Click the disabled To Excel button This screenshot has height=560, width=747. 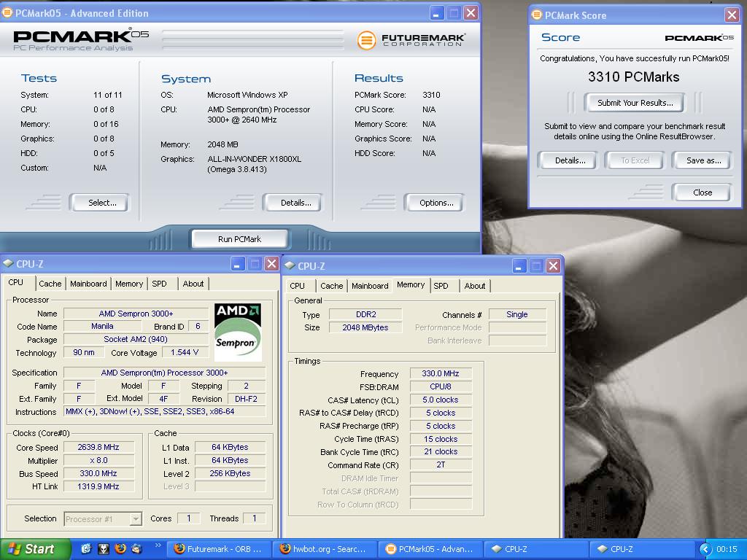click(635, 160)
